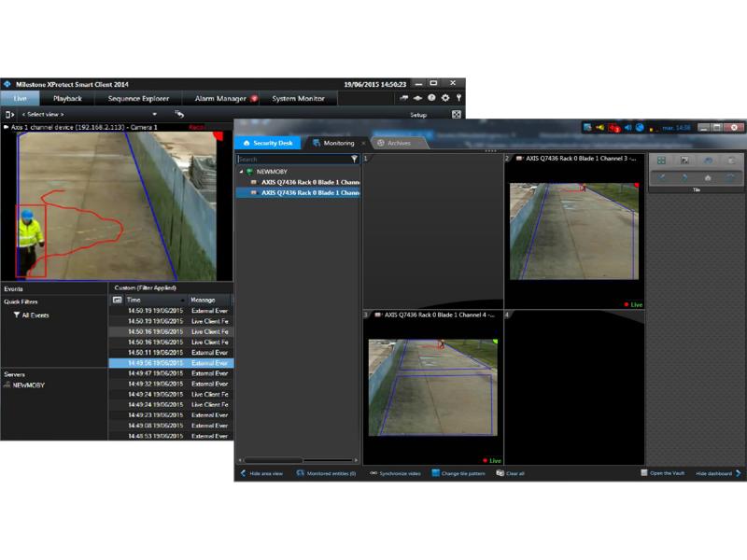Click the first toolbar icon beside camera status icon

[x=404, y=98]
